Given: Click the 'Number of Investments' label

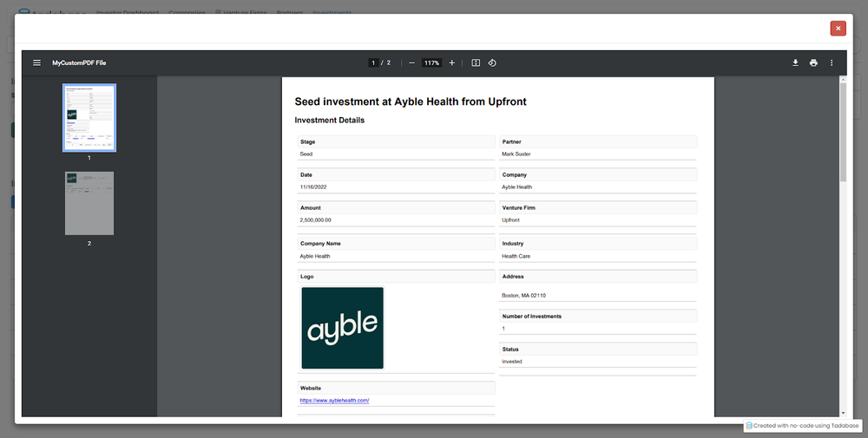Looking at the screenshot, I should pyautogui.click(x=531, y=317).
